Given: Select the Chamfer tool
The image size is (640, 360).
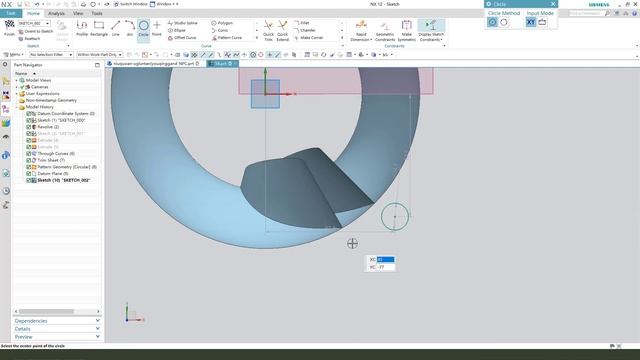Looking at the screenshot, I should point(304,30).
